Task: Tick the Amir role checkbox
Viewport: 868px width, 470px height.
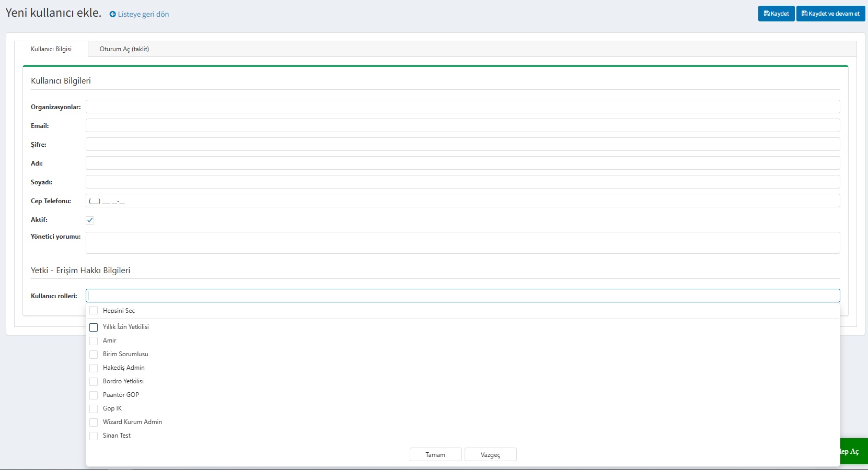Action: [x=94, y=341]
